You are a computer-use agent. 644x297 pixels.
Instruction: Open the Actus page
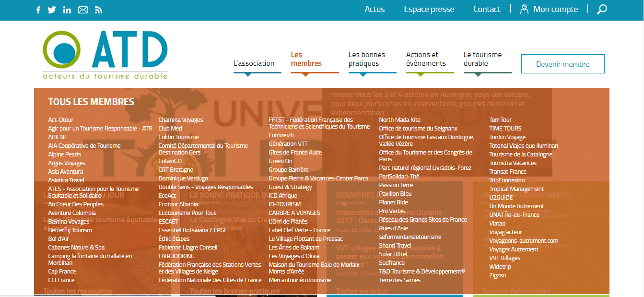375,9
